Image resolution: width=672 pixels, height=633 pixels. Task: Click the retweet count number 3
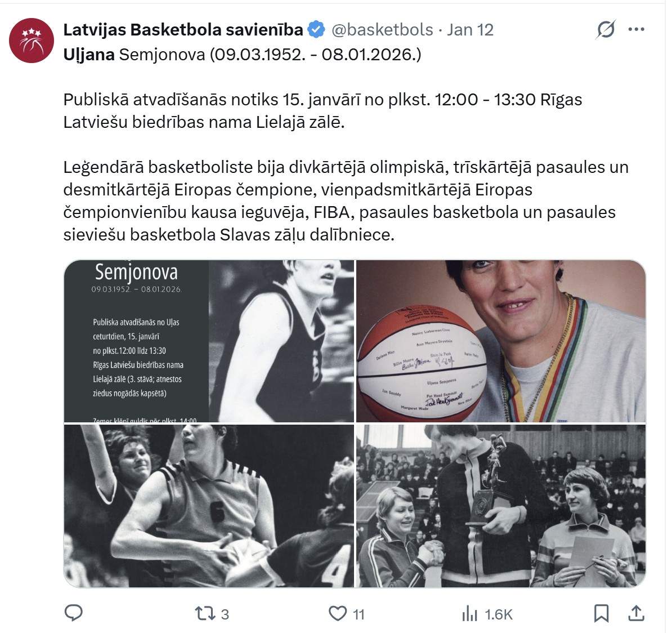click(x=225, y=614)
